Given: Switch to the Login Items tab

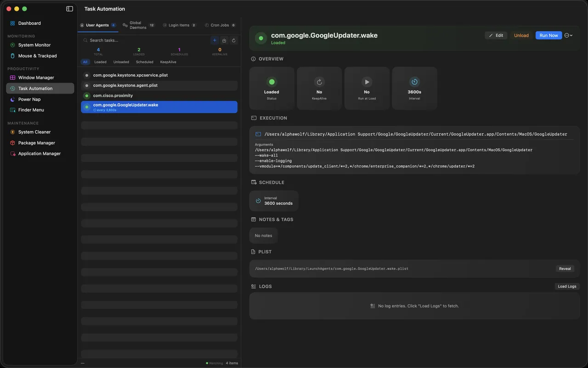Looking at the screenshot, I should [180, 25].
